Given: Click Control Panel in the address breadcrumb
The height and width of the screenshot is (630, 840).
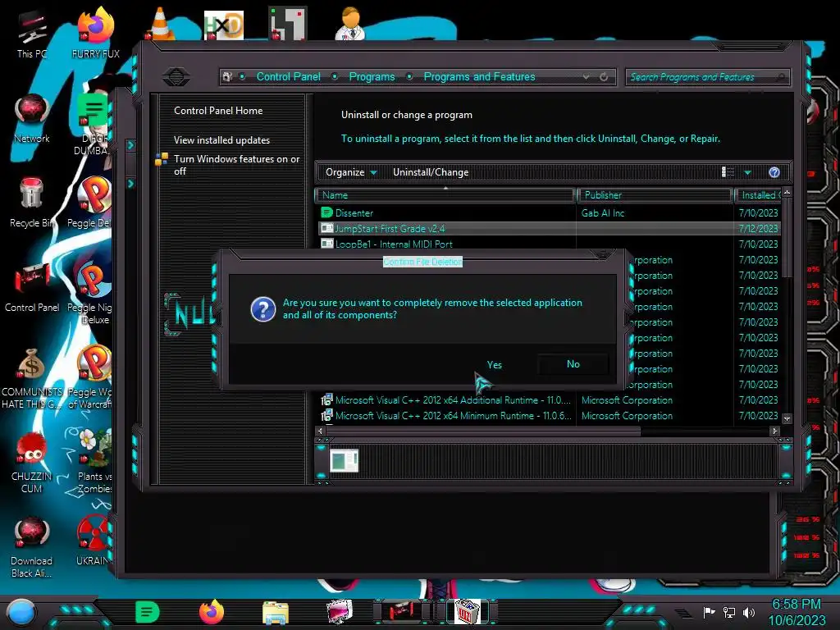Looking at the screenshot, I should click(288, 76).
